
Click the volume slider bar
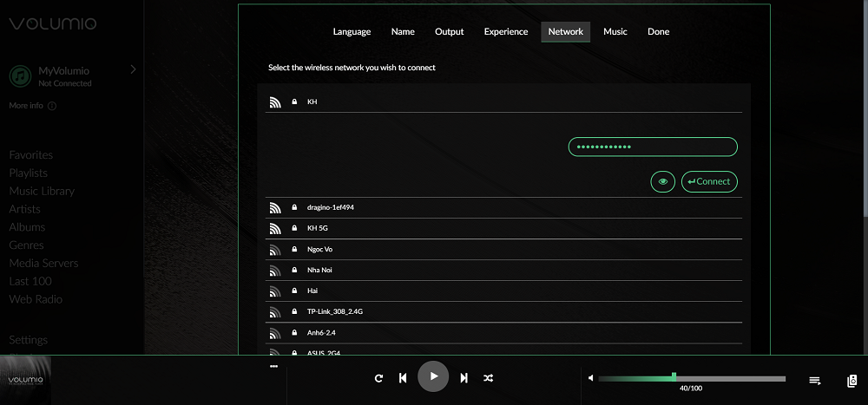[692, 378]
